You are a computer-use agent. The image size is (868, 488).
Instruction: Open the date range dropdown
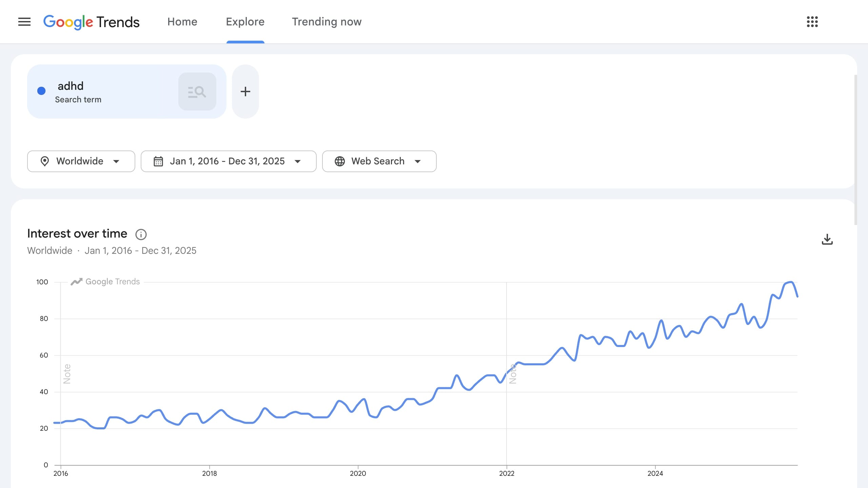point(229,161)
